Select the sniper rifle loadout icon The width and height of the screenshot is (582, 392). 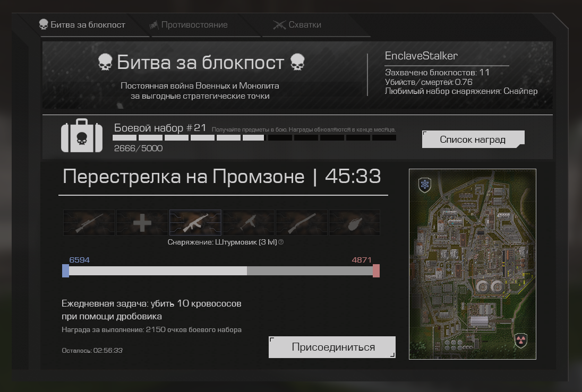[x=89, y=222]
